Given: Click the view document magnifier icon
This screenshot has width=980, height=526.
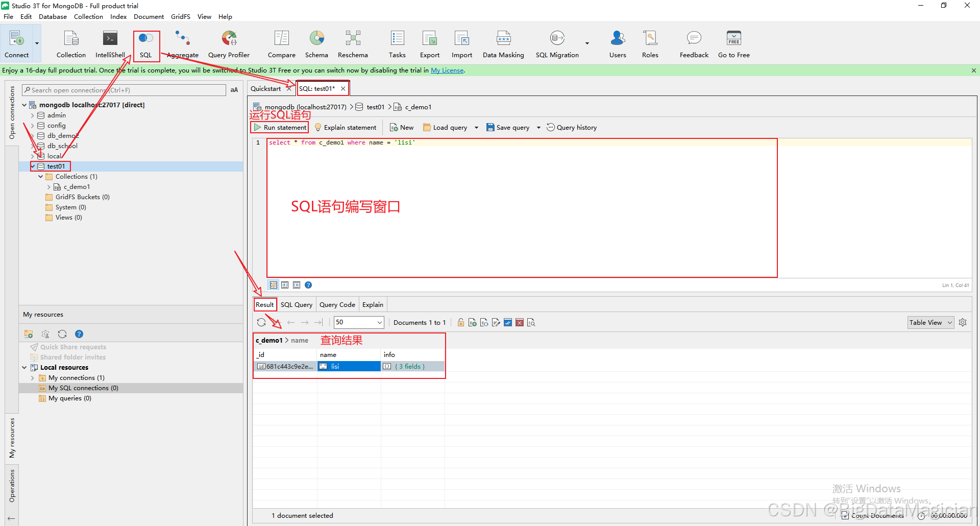Looking at the screenshot, I should (x=531, y=322).
